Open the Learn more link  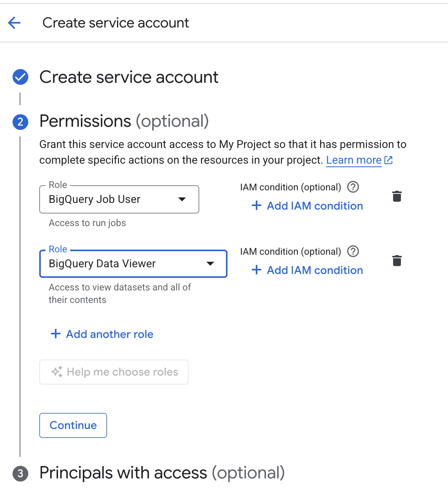pos(353,160)
